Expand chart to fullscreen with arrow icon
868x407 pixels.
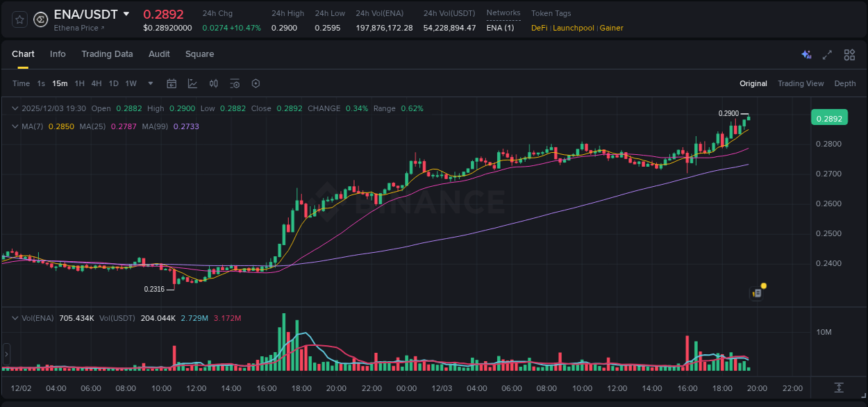pos(827,54)
